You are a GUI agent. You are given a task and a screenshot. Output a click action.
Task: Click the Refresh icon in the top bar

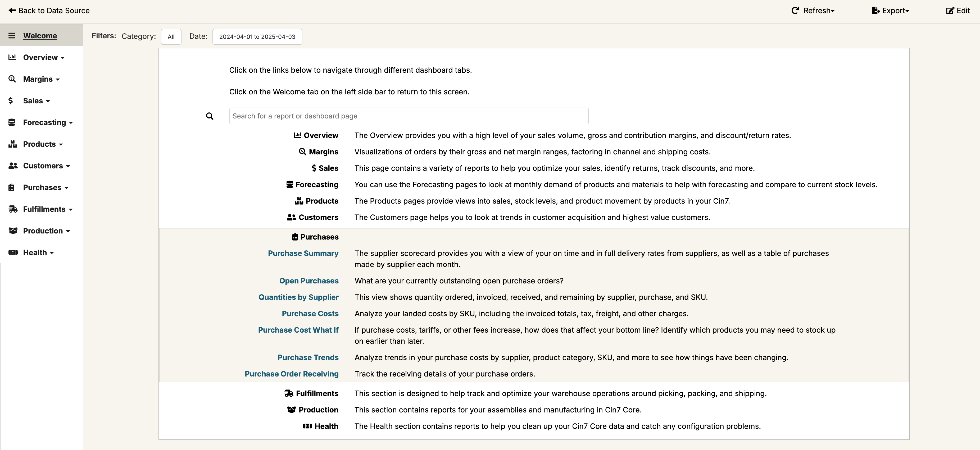(x=796, y=10)
